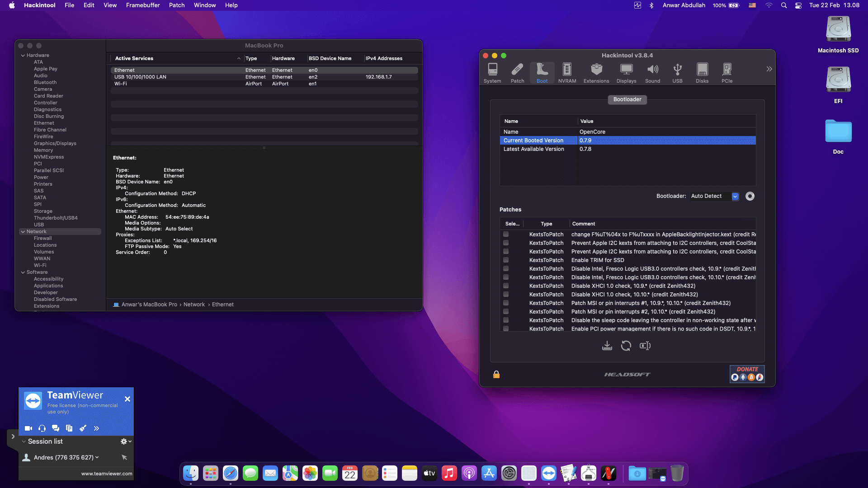Check the Disable XHCI 1.0 check 10.9 patch
Image resolution: width=868 pixels, height=488 pixels.
(x=506, y=286)
